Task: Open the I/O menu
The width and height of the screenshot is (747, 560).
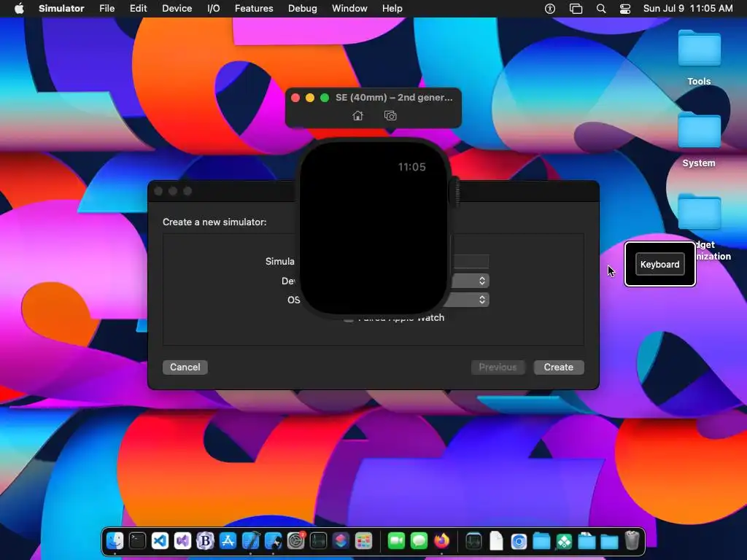Action: pos(214,9)
